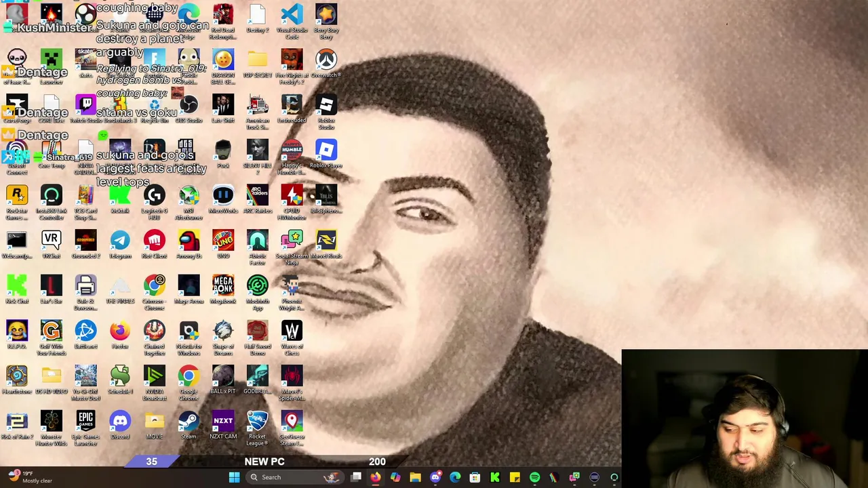Open the weather widget showing Mostly clear
Screen dimensions: 868x488
pos(31,477)
